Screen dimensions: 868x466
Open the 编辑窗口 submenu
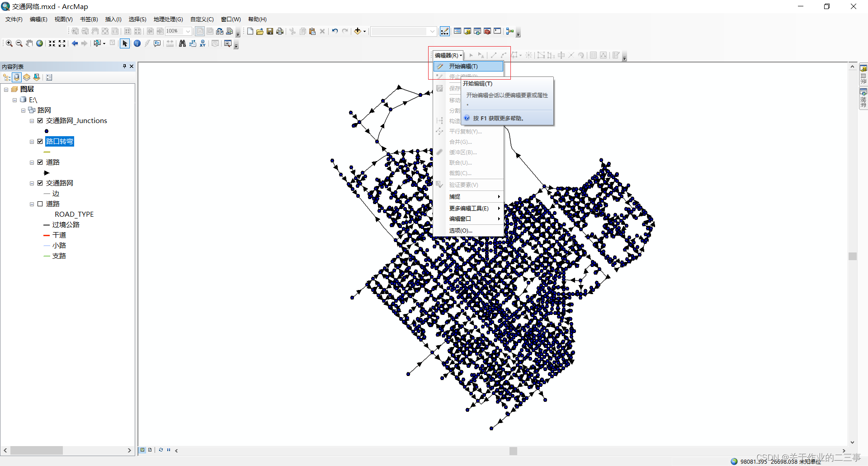[x=468, y=219]
